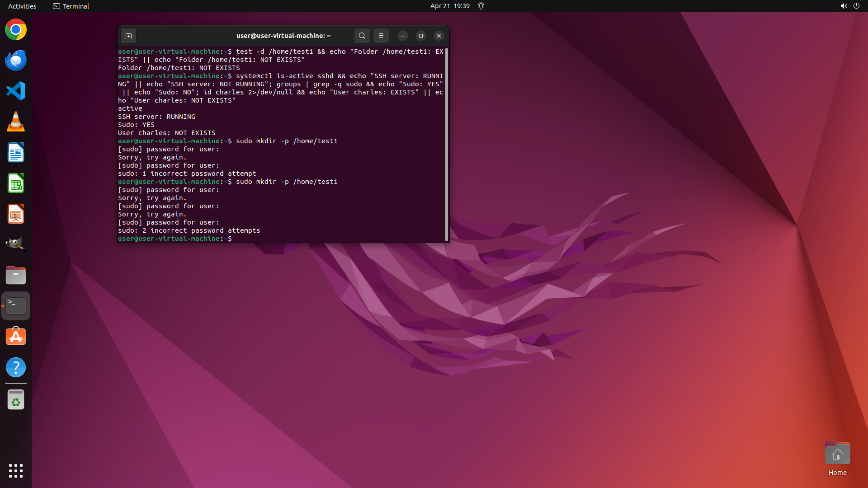Open Thunderbird mail client

pyautogui.click(x=16, y=61)
